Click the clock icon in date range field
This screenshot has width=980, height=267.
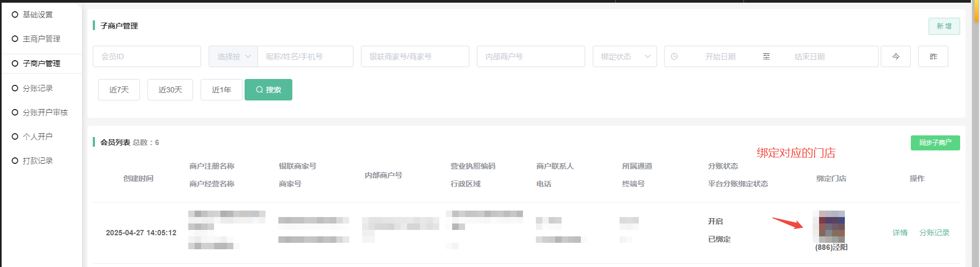(x=674, y=56)
